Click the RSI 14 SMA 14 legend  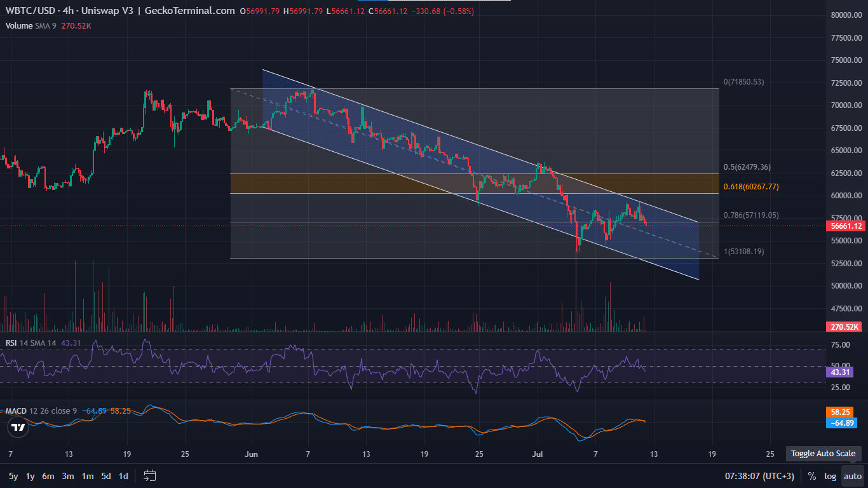pyautogui.click(x=31, y=342)
